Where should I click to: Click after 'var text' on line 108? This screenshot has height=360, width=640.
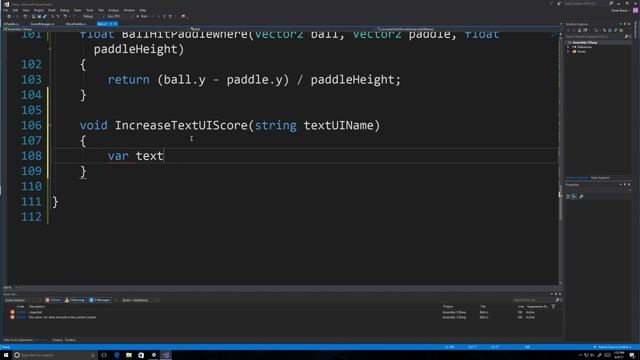point(164,156)
